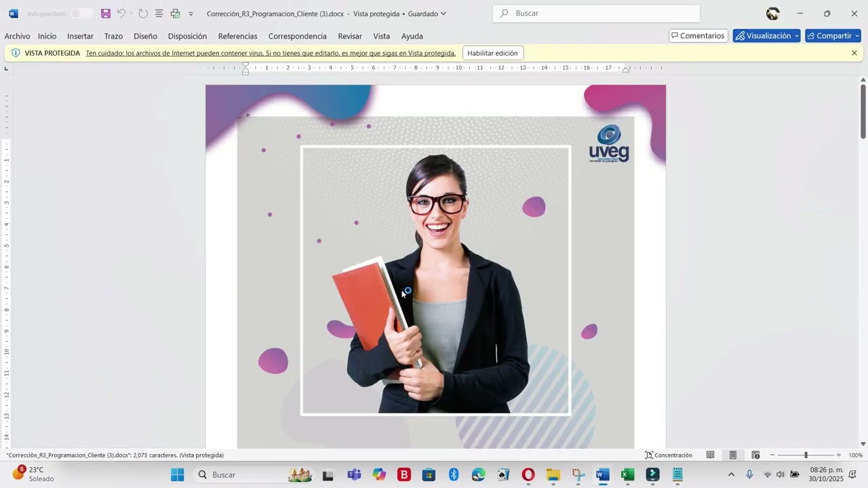Click the UVEG logo on the cover
The image size is (868, 488).
609,144
